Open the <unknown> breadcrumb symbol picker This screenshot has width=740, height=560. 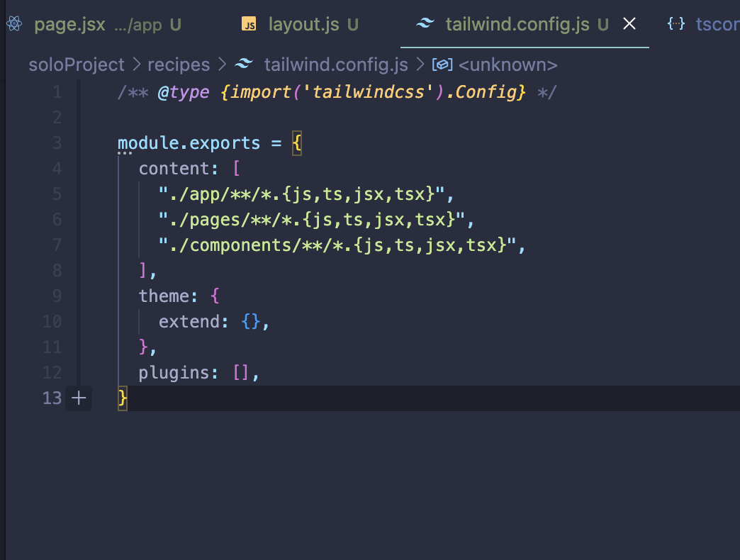pos(508,65)
